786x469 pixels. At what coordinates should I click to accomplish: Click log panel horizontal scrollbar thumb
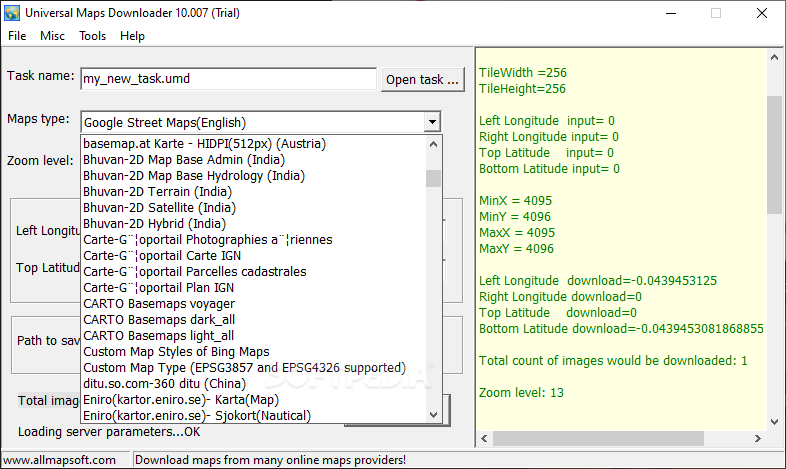pyautogui.click(x=599, y=438)
